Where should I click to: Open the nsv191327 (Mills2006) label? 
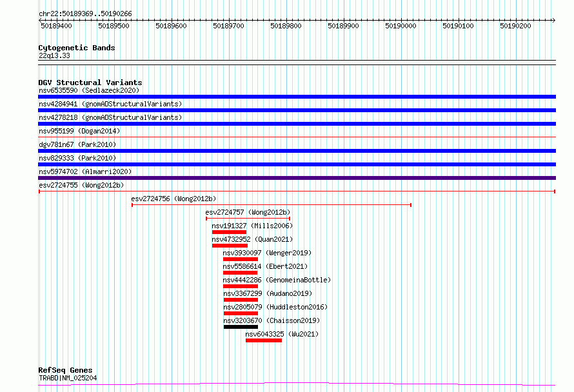coord(252,226)
